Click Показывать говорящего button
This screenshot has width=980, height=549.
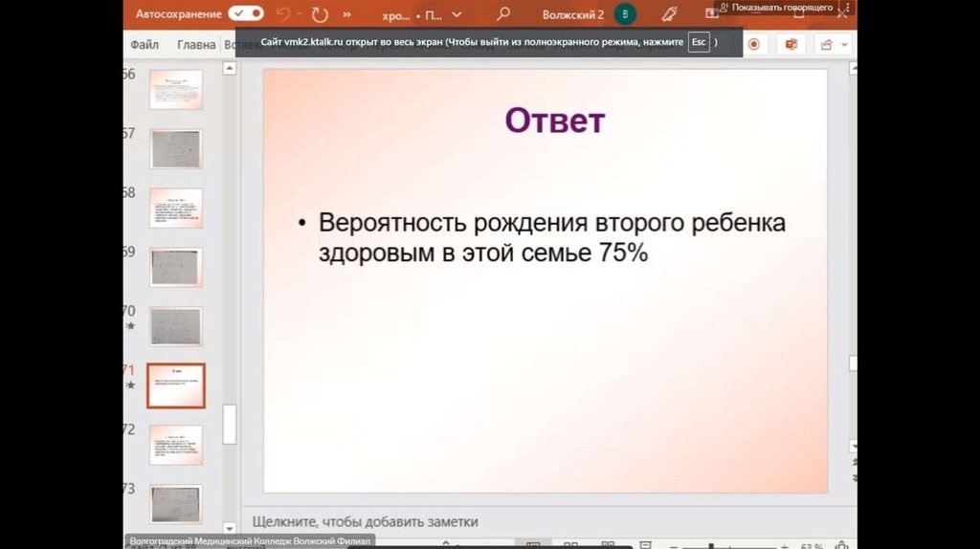pos(775,7)
